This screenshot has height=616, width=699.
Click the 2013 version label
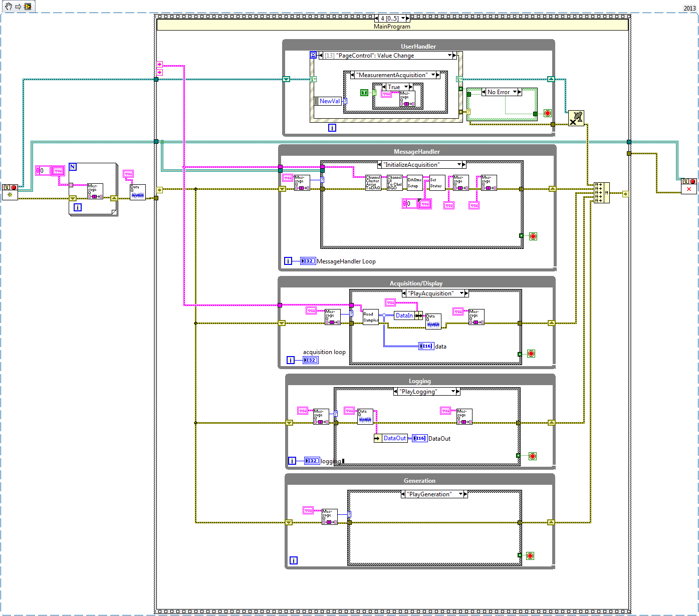click(689, 8)
